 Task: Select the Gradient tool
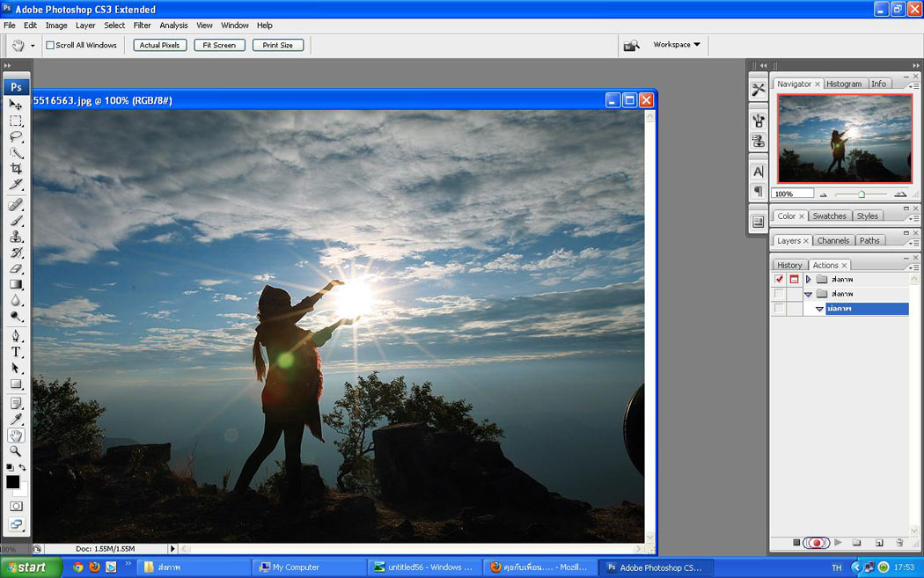pyautogui.click(x=16, y=284)
